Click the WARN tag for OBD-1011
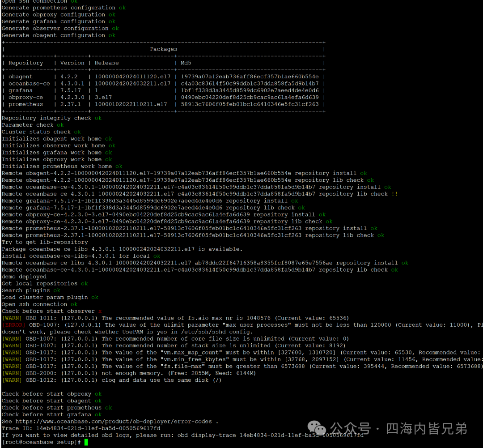 pos(12,318)
